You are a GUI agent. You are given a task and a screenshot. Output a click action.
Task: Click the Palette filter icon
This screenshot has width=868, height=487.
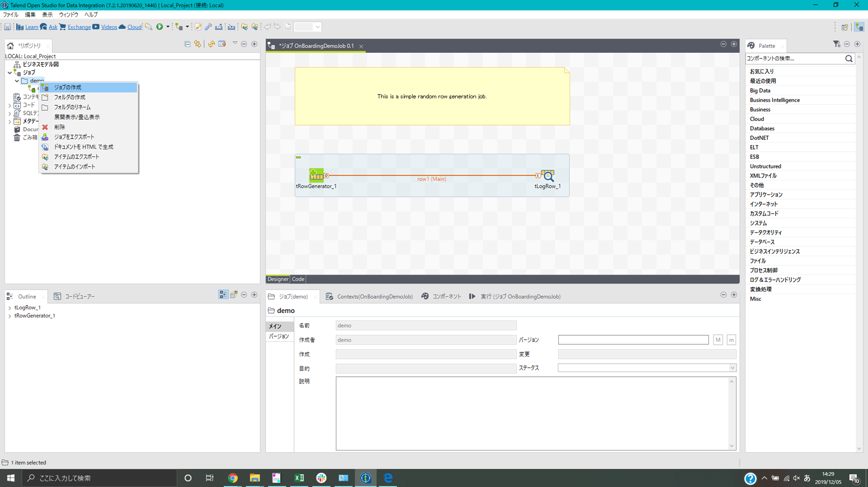pyautogui.click(x=836, y=44)
